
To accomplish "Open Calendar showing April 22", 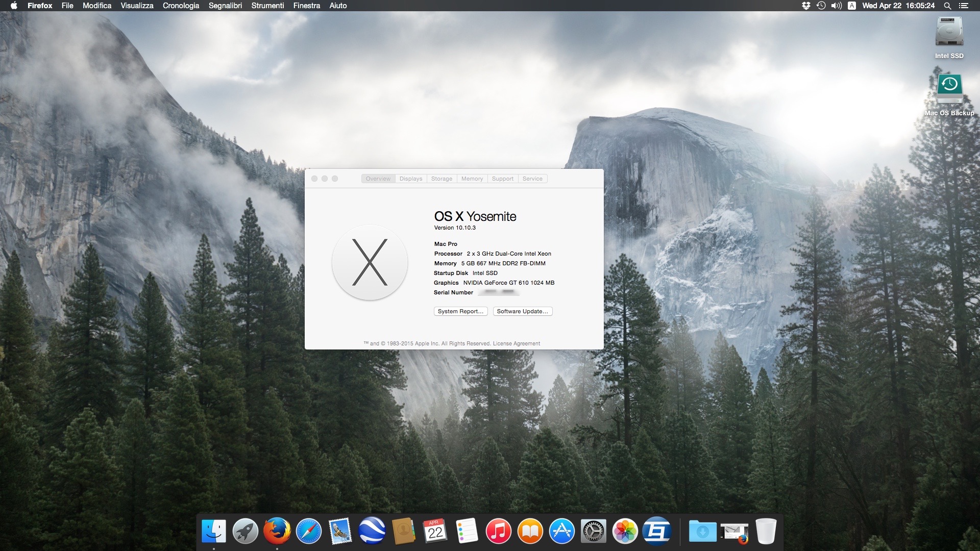I will click(x=435, y=532).
